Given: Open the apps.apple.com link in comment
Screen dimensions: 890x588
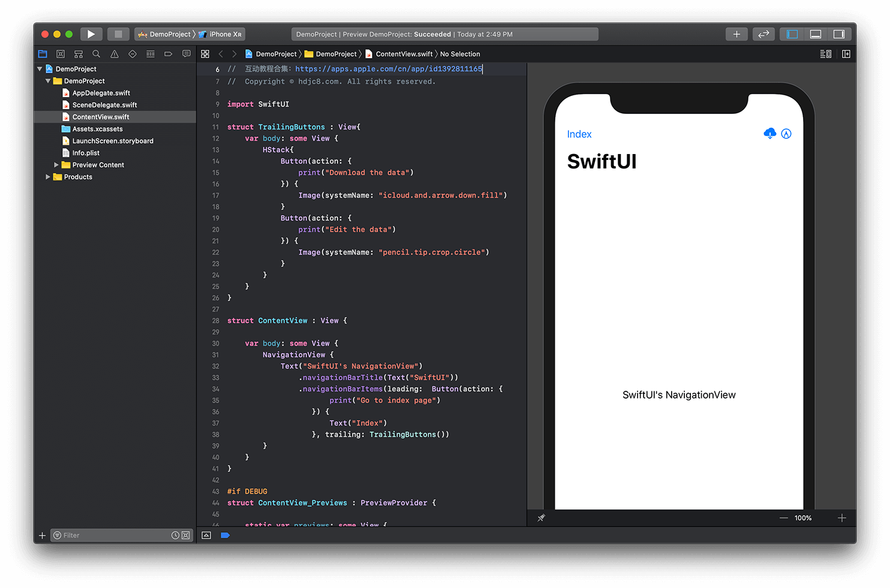Looking at the screenshot, I should [389, 69].
